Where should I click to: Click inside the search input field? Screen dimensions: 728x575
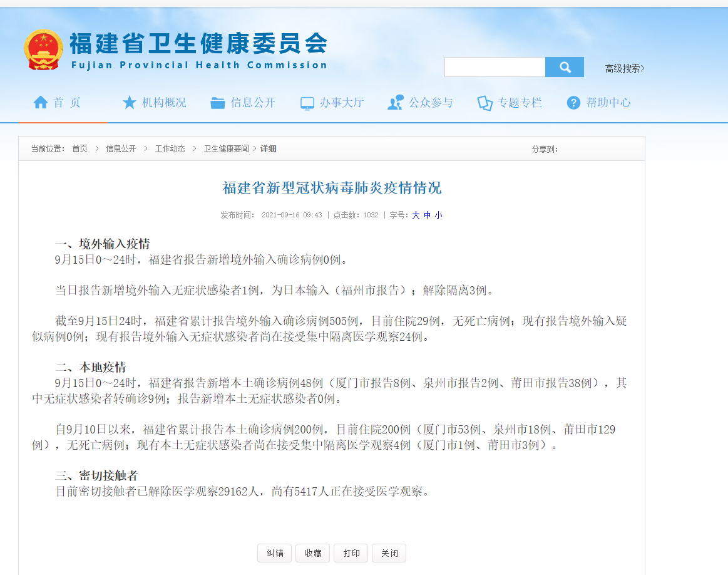(495, 66)
